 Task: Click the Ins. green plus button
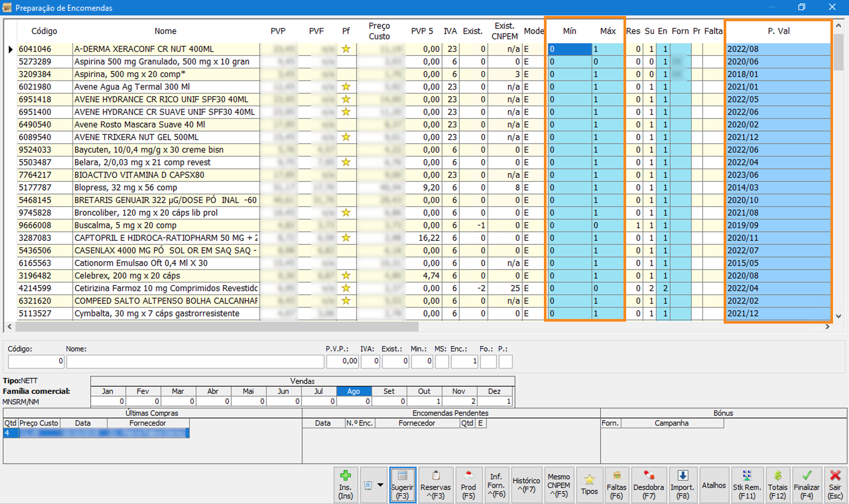click(345, 485)
